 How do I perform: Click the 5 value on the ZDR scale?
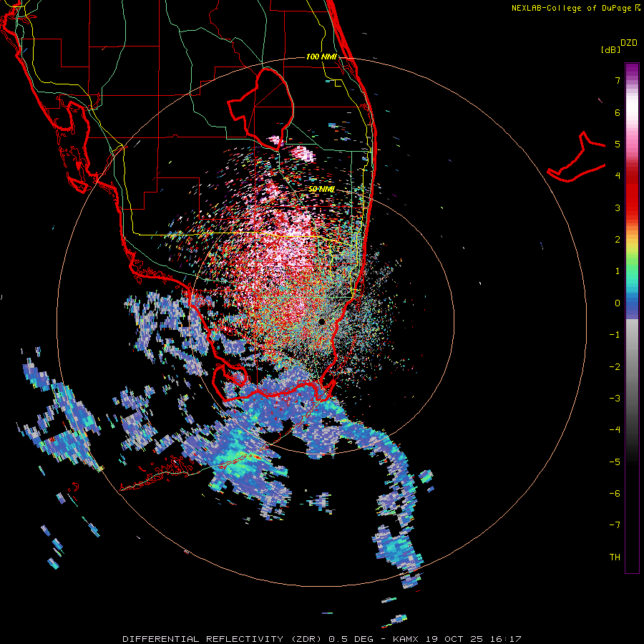pos(618,144)
